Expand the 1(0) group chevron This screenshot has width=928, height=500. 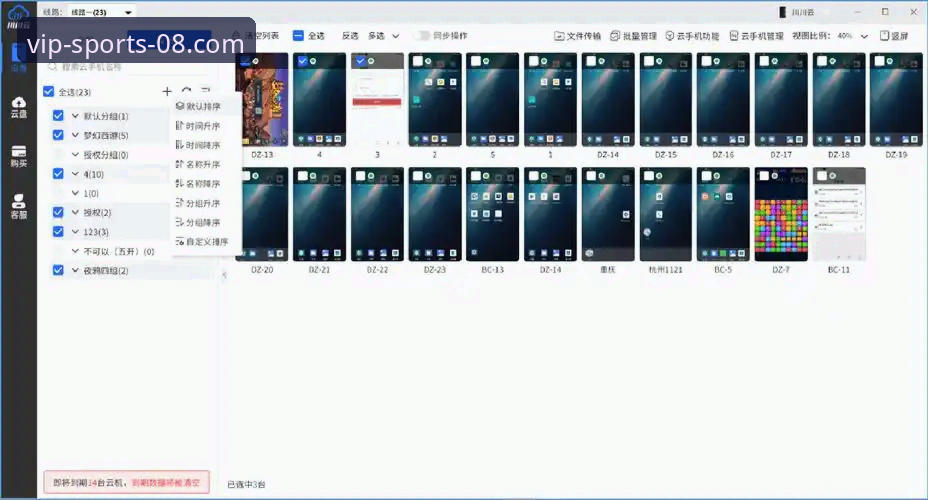pyautogui.click(x=75, y=193)
